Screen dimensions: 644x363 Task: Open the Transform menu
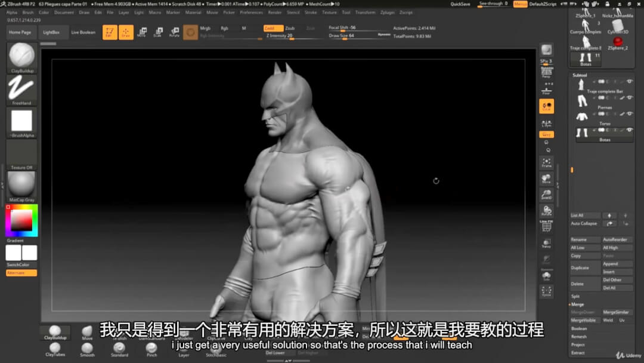pyautogui.click(x=365, y=13)
